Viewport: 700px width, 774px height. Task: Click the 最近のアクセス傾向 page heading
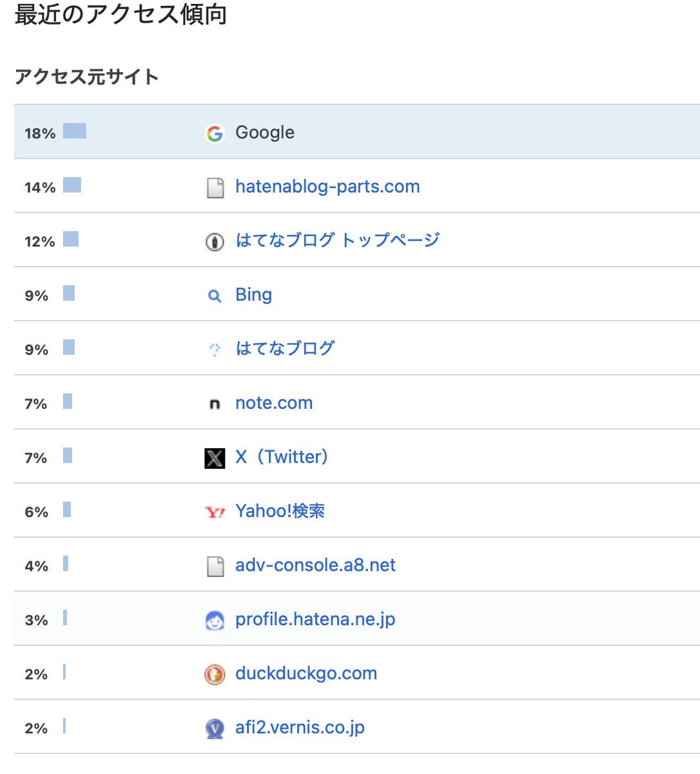[121, 14]
